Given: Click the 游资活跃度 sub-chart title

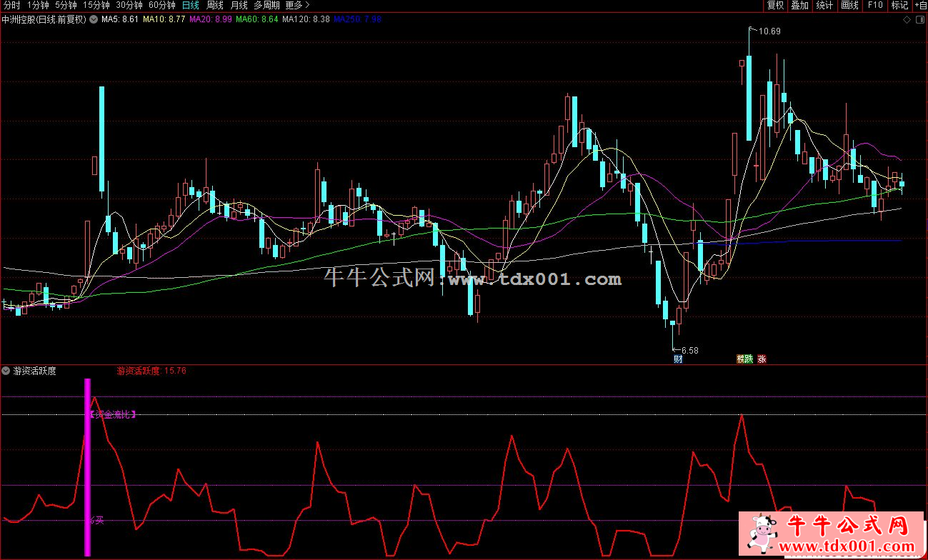Looking at the screenshot, I should pos(34,371).
